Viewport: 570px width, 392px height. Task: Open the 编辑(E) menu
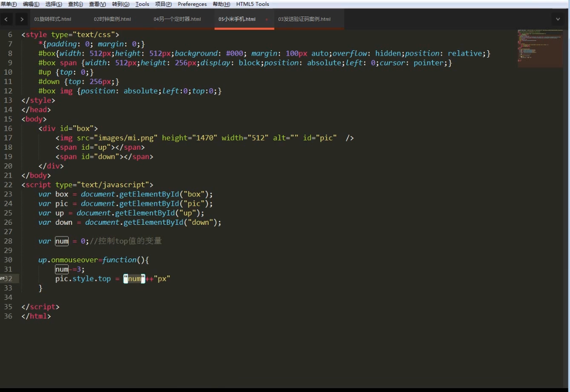click(31, 4)
